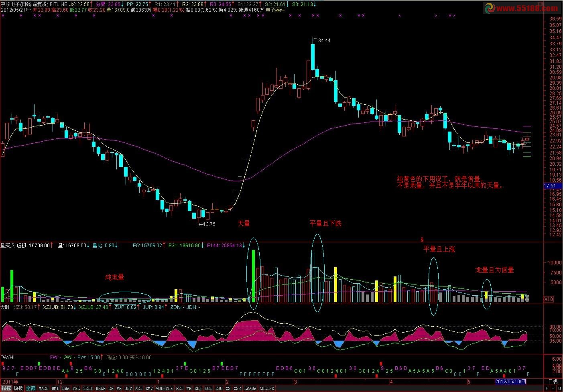
Task: Click the 2011年 time axis label
Action: (x=10, y=382)
